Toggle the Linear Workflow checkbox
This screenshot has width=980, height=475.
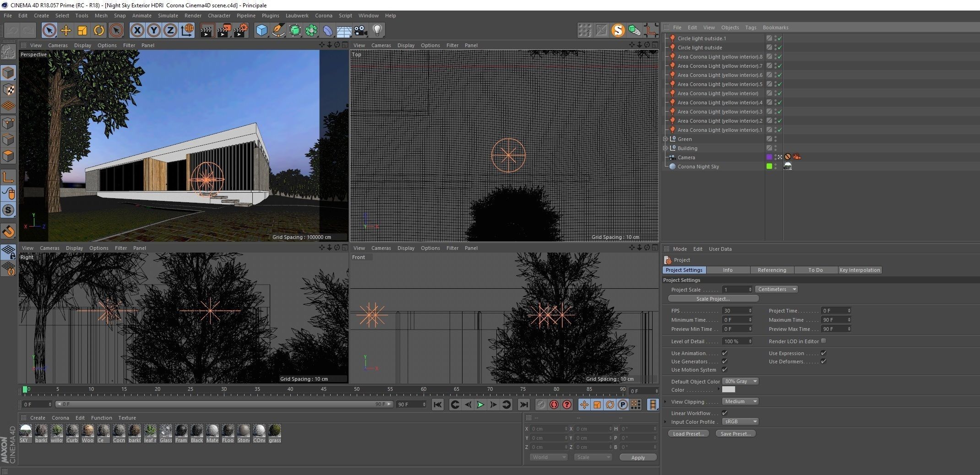(x=724, y=413)
